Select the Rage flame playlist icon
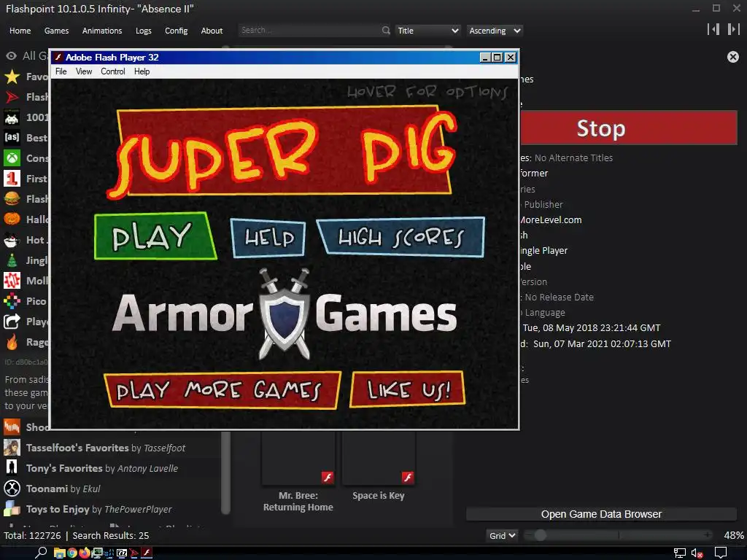The image size is (747, 560). coord(12,342)
